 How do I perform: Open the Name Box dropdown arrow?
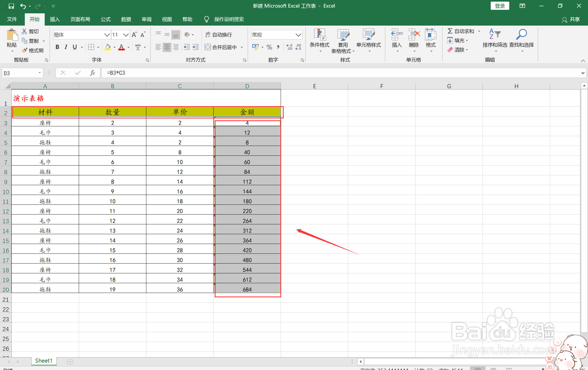click(x=40, y=73)
